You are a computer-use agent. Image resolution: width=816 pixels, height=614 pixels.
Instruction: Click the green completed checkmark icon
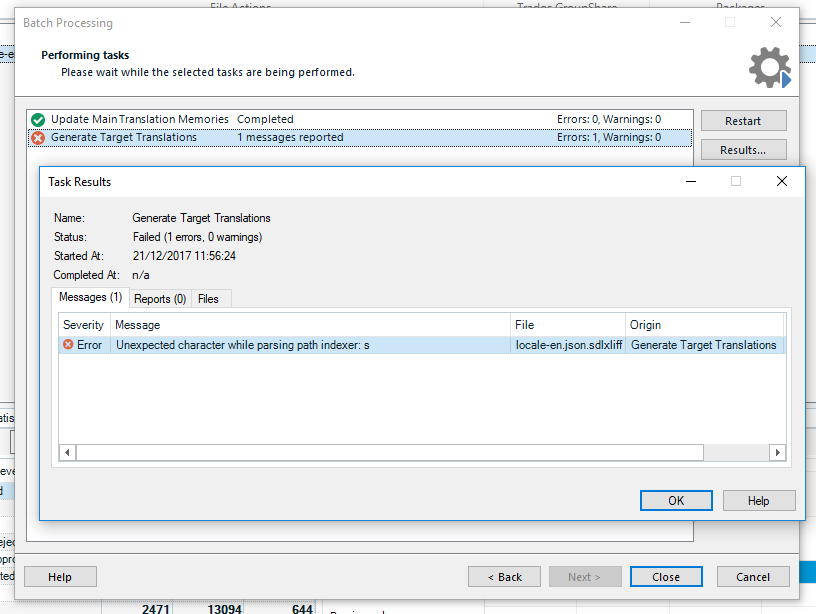[38, 119]
